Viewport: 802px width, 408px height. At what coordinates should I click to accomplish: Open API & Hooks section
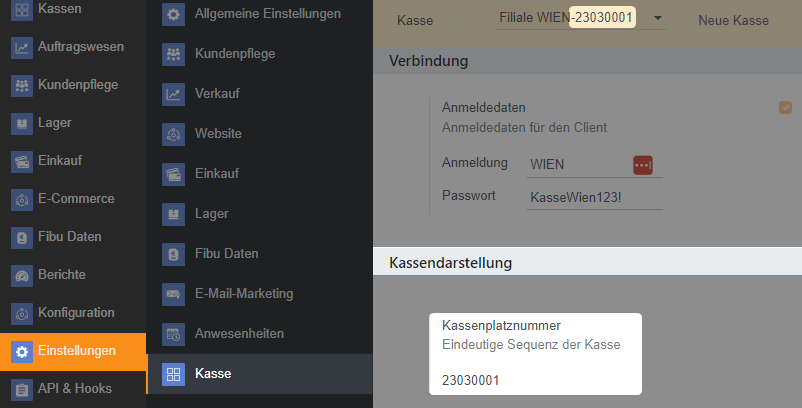coord(74,388)
